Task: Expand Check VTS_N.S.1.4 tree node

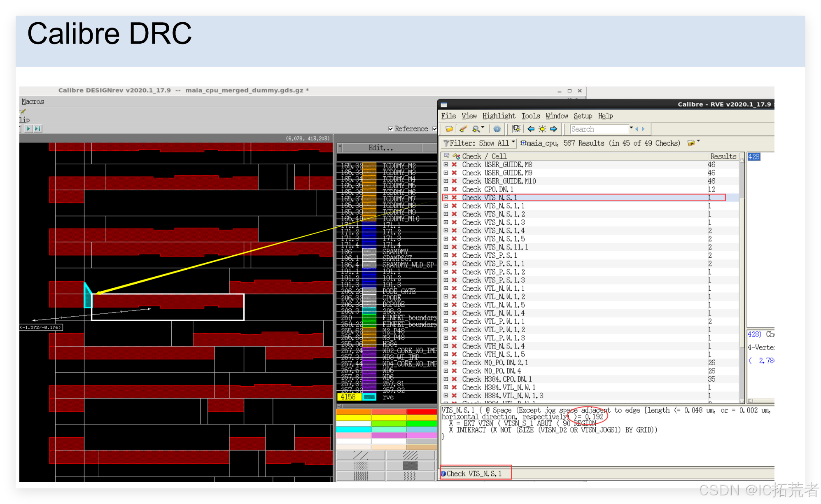Action: coord(446,231)
